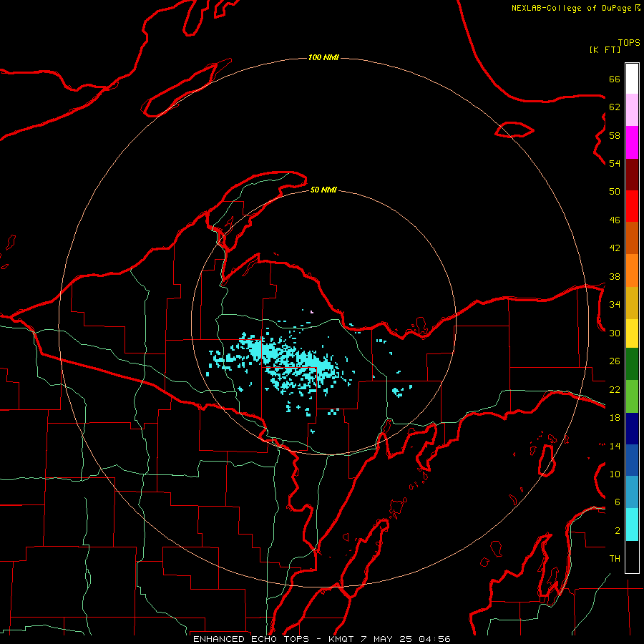The width and height of the screenshot is (644, 644).
Task: Click the "10" legend value
Action: point(615,474)
